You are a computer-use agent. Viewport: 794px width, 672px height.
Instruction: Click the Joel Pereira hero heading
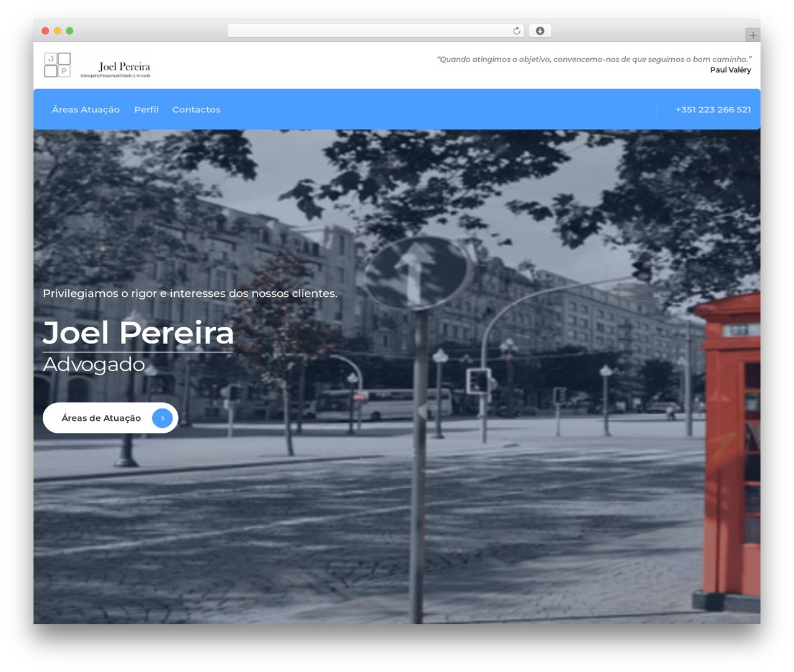coord(138,332)
